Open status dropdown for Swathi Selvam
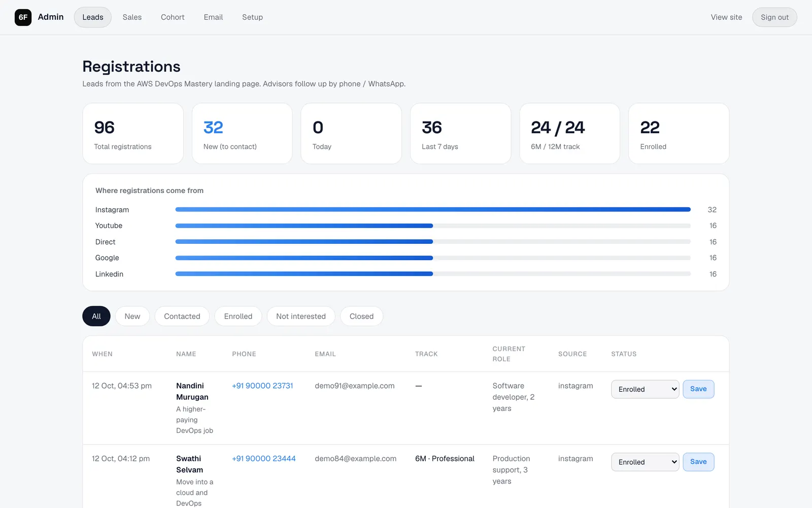This screenshot has height=508, width=812. coord(645,462)
